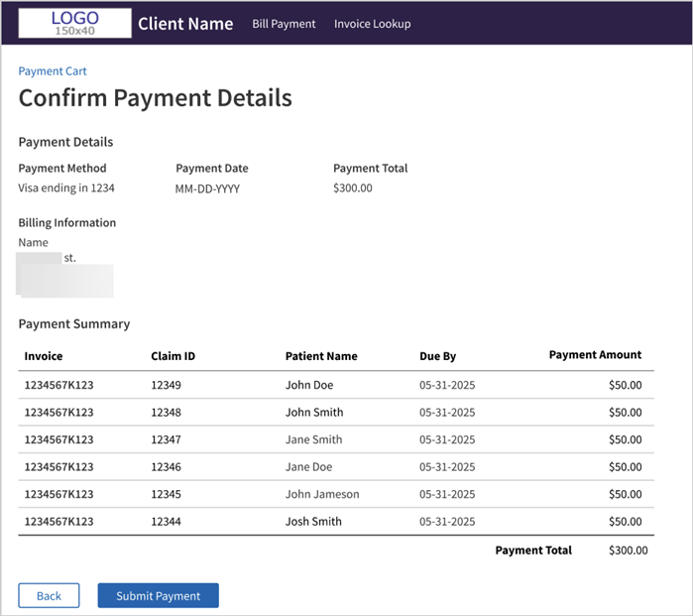Select invoice number in Josh Smith row

coord(58,522)
